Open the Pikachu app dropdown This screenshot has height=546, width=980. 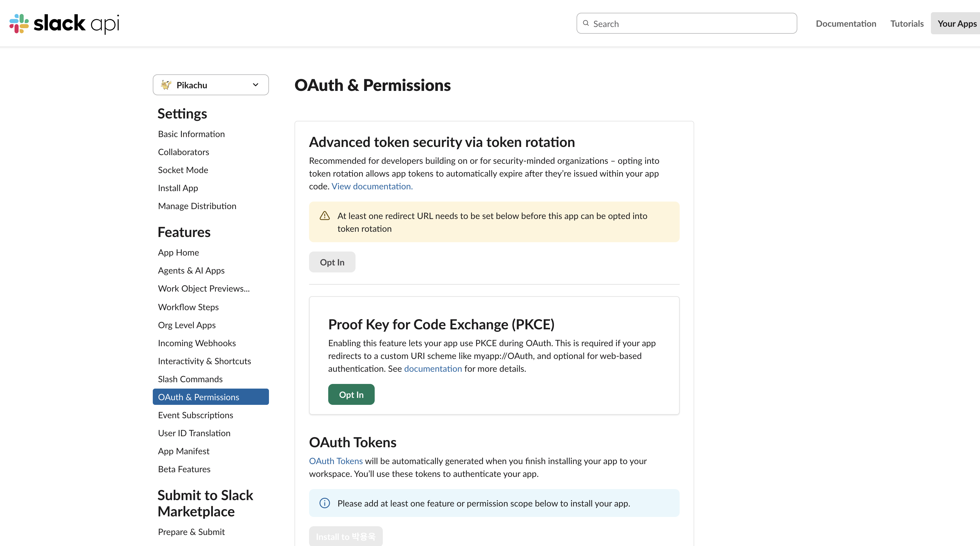(x=211, y=85)
